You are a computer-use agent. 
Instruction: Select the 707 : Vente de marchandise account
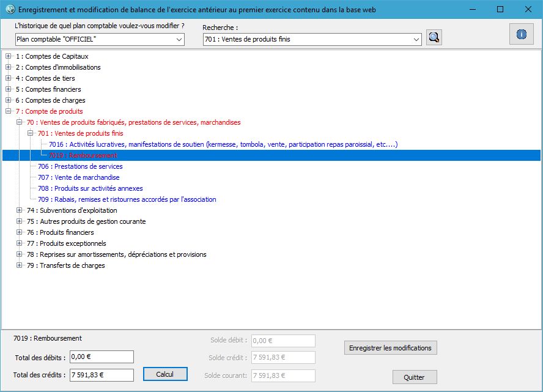[78, 177]
